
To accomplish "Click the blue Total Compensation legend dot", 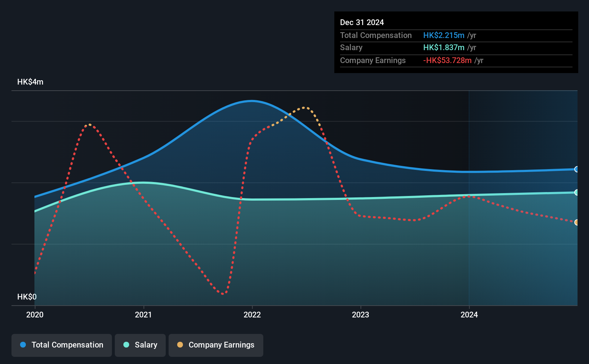I will click(23, 345).
